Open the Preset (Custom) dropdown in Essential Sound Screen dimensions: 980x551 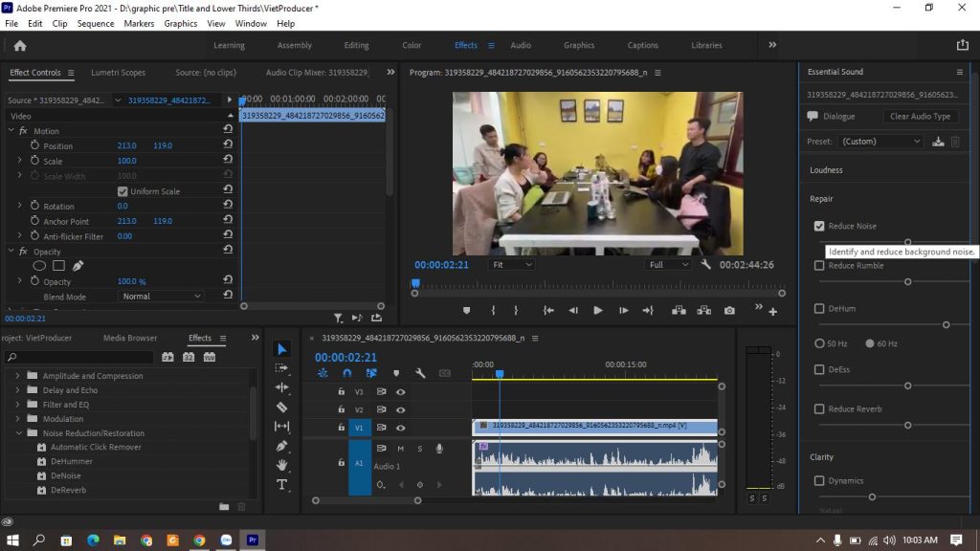(x=880, y=140)
